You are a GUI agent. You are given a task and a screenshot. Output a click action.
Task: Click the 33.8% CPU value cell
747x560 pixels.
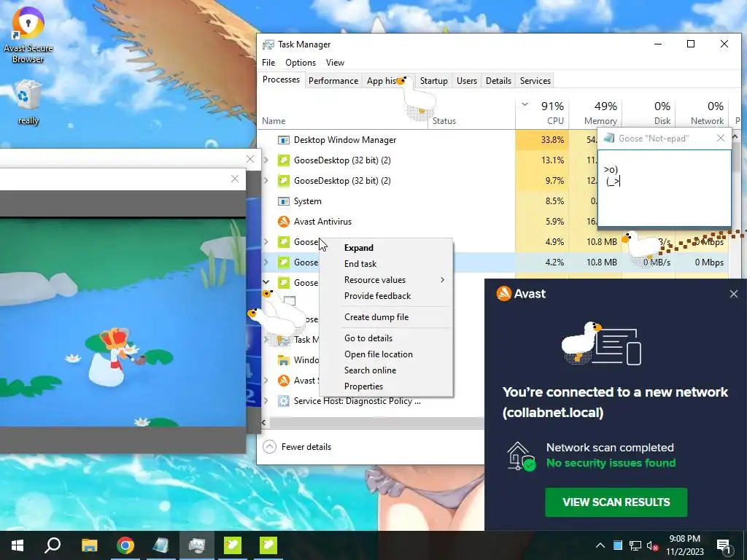(x=542, y=140)
